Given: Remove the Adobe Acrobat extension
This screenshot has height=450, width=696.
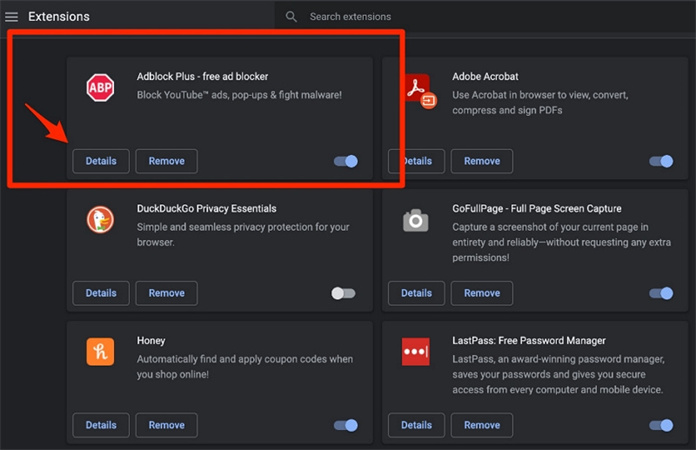Looking at the screenshot, I should (x=482, y=161).
